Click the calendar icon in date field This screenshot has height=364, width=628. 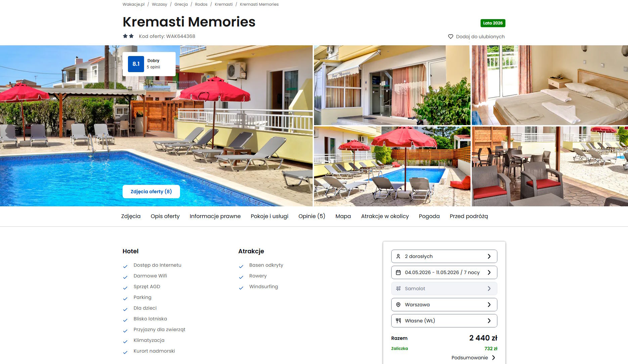point(398,272)
